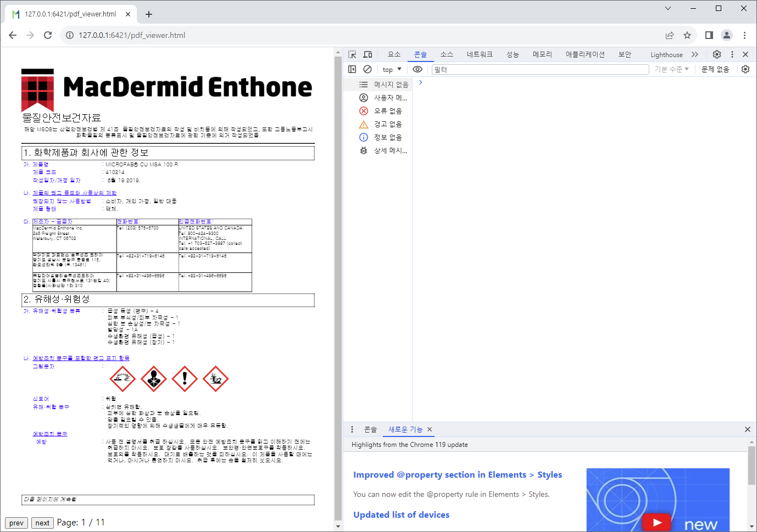This screenshot has width=757, height=532.
Task: Switch to the 요소 (Elements) tab
Action: click(x=394, y=54)
